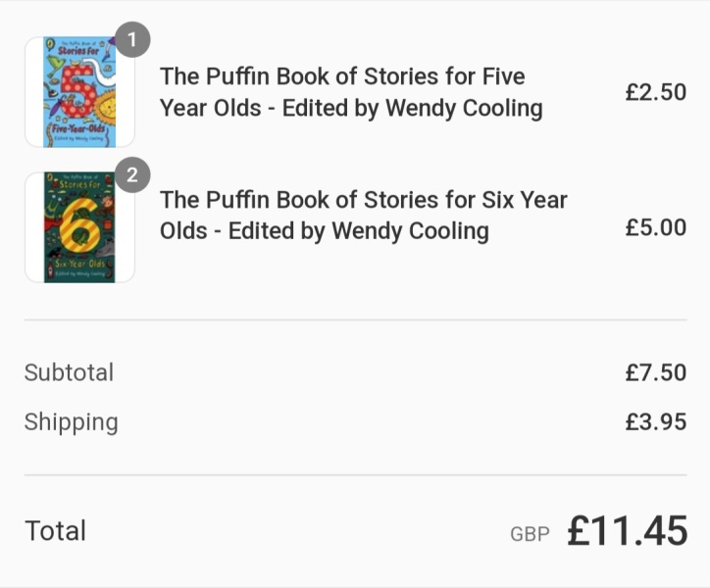Click the £5.00 item price
Screen dimensions: 710x588
(655, 227)
